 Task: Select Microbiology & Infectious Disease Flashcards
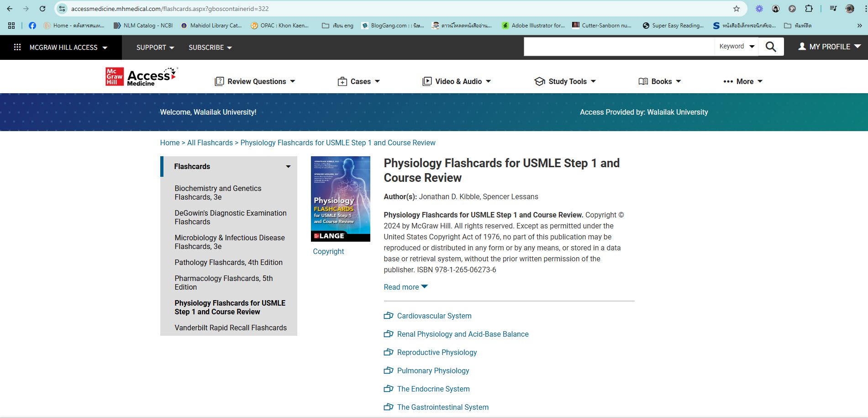(230, 242)
